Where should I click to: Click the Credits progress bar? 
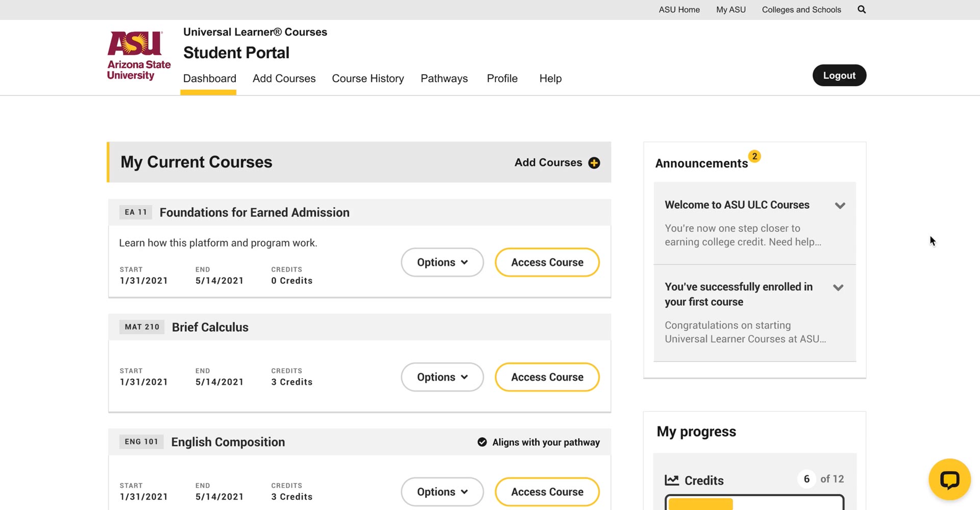pos(754,502)
